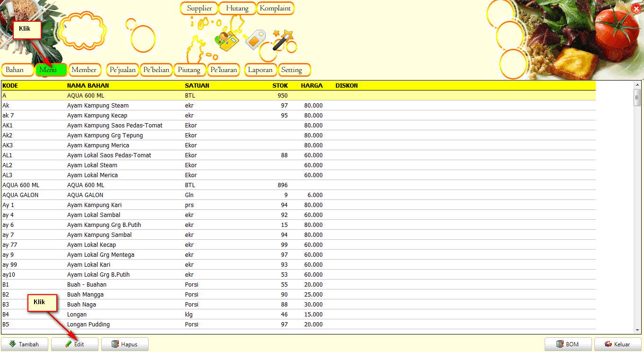The width and height of the screenshot is (644, 352).
Task: Select the green Menu tab
Action: [x=52, y=70]
